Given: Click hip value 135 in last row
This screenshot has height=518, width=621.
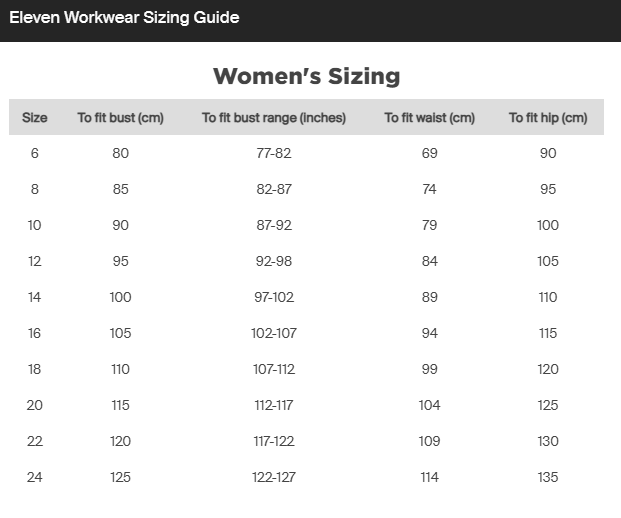Looking at the screenshot, I should click(547, 478).
